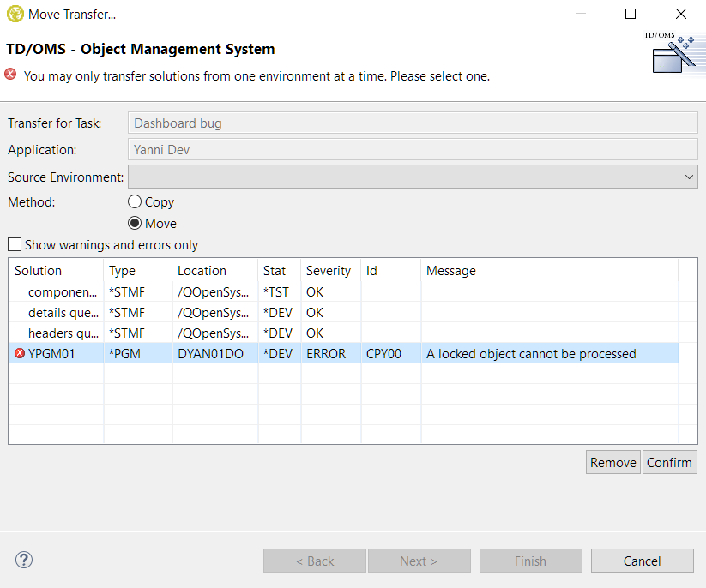
Task: Enable Show warnings and errors only
Action: click(15, 245)
